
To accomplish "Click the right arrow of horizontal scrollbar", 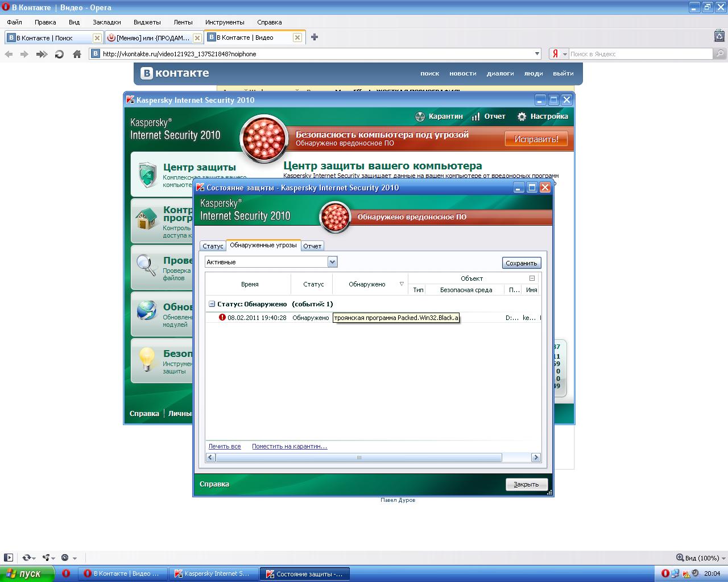I will click(x=536, y=458).
